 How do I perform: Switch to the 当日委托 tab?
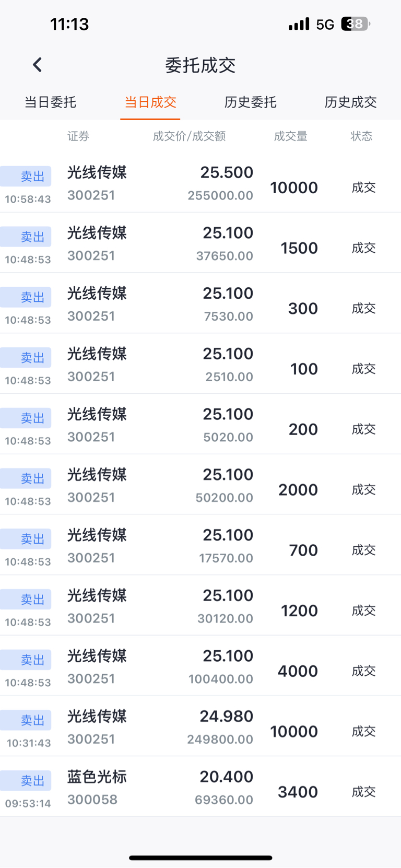click(x=50, y=102)
